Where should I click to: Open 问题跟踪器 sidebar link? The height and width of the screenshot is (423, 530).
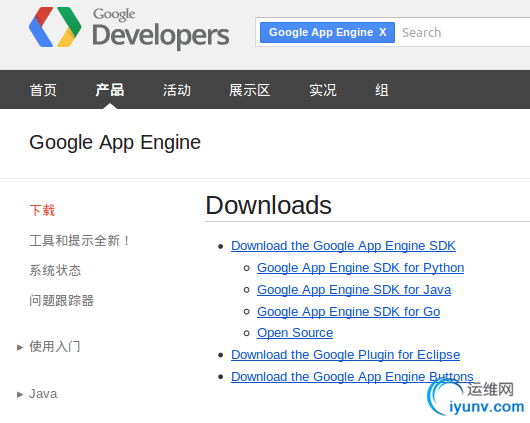[62, 300]
